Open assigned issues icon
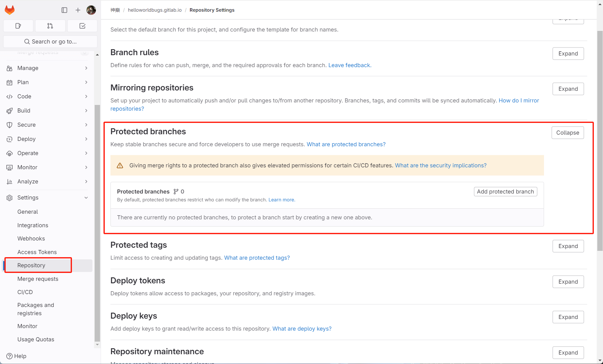 pos(18,26)
